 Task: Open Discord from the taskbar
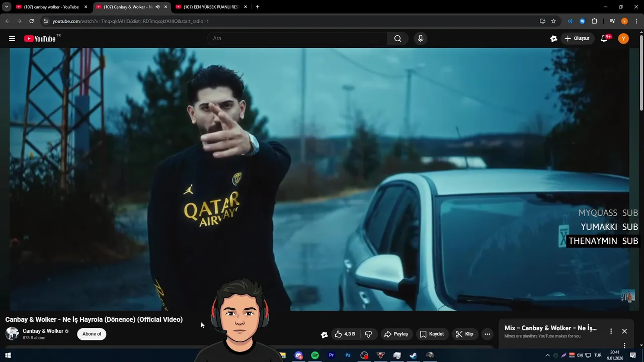click(x=299, y=355)
